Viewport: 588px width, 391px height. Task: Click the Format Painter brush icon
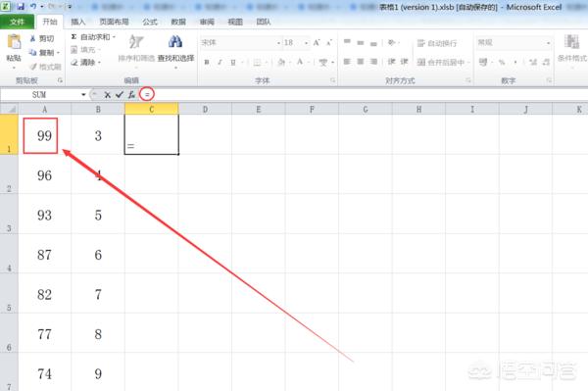point(33,67)
